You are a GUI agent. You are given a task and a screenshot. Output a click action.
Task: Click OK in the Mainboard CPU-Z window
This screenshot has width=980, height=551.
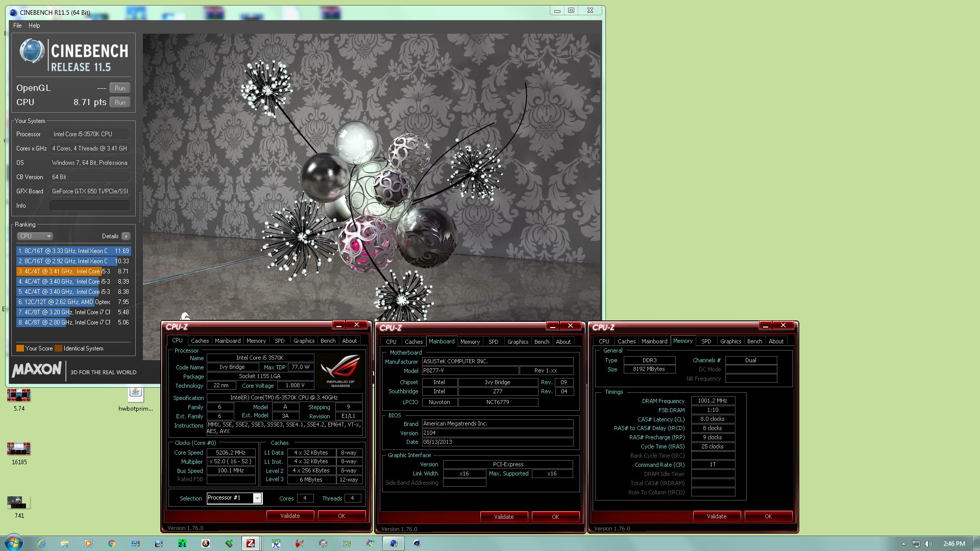(x=555, y=517)
